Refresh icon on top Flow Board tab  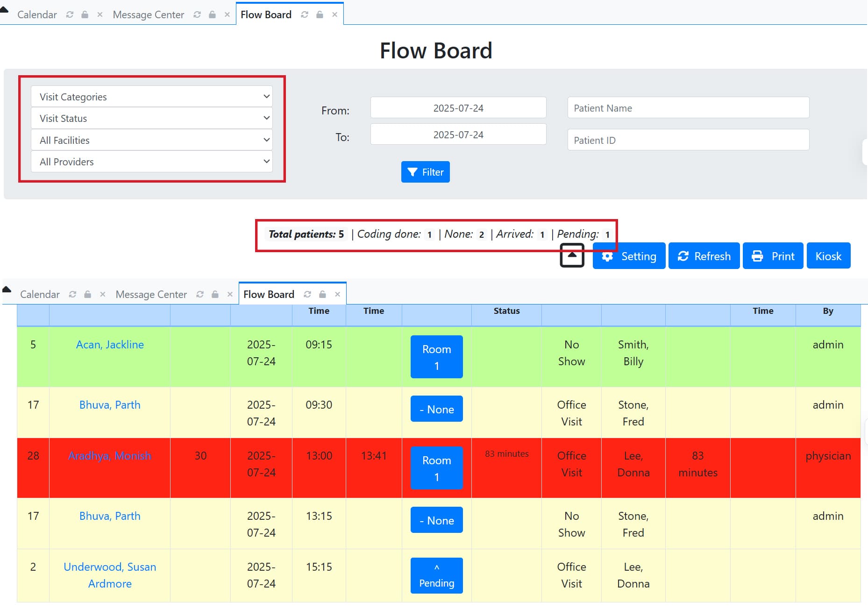coord(305,14)
